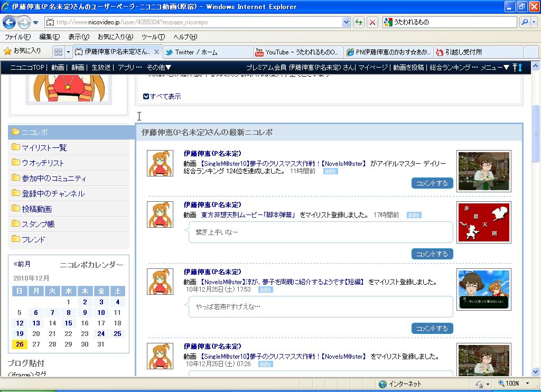541x392 pixels.
Task: Click 動画を投稿 in the site header
Action: 408,68
